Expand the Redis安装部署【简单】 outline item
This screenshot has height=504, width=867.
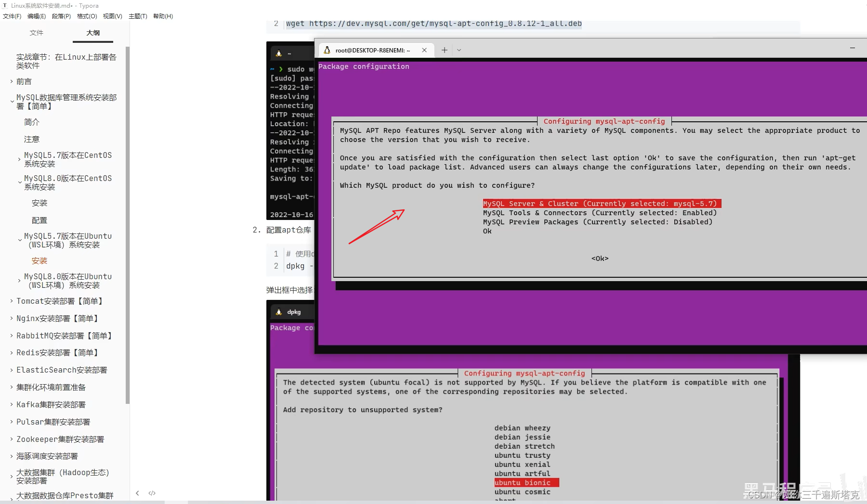coord(11,352)
